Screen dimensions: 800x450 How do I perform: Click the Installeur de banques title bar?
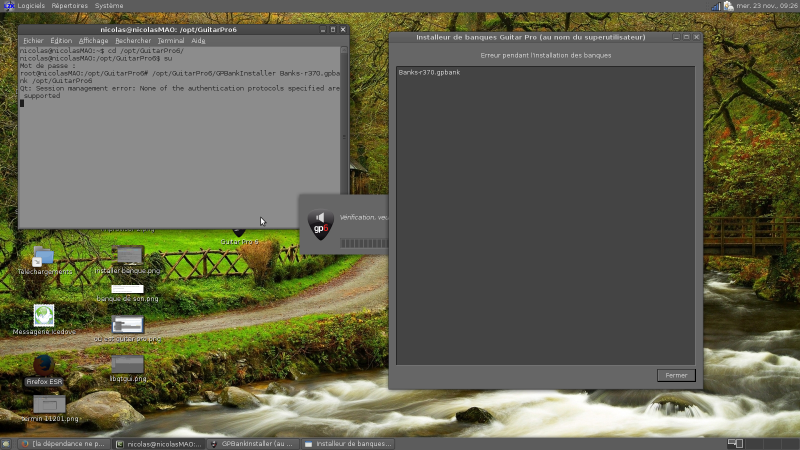(x=531, y=37)
